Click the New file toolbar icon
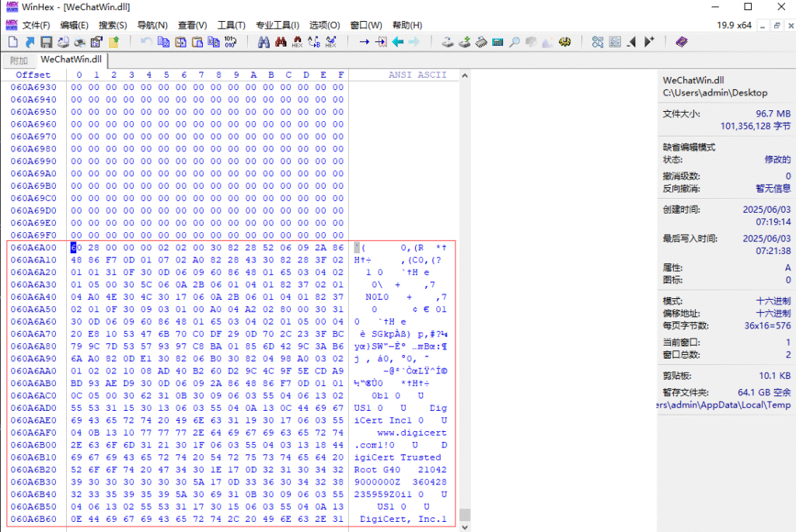Screen dimensions: 796x532 click(x=13, y=42)
